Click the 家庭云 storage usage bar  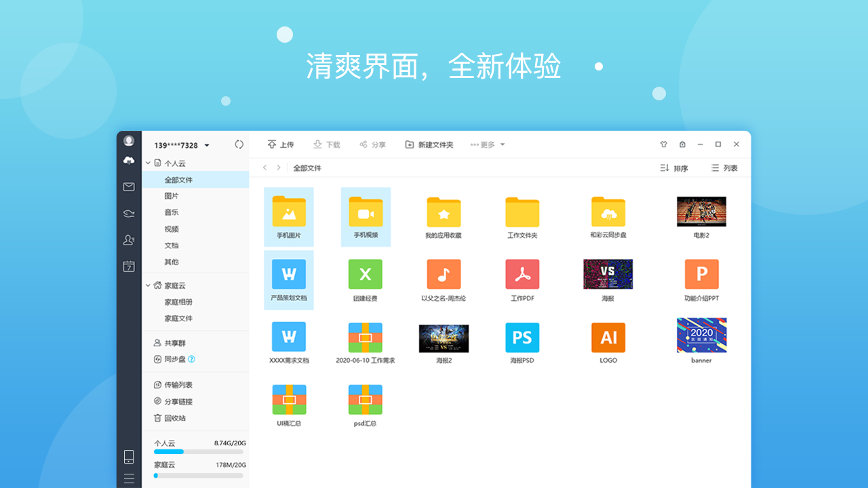pyautogui.click(x=198, y=476)
